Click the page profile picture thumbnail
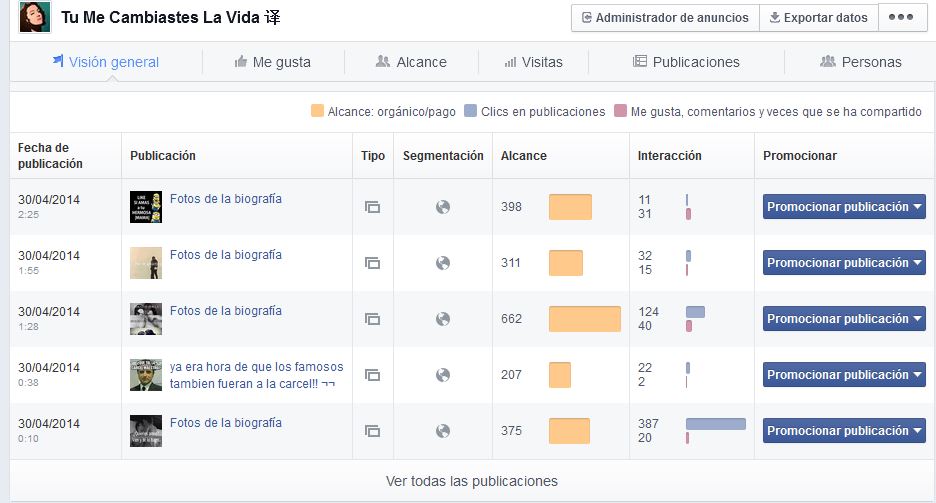 [35, 17]
